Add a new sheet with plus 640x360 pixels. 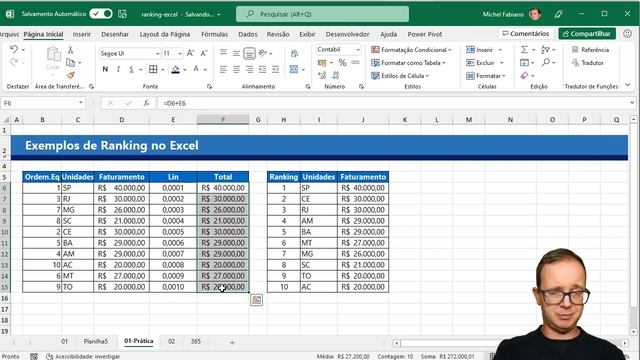pos(232,342)
